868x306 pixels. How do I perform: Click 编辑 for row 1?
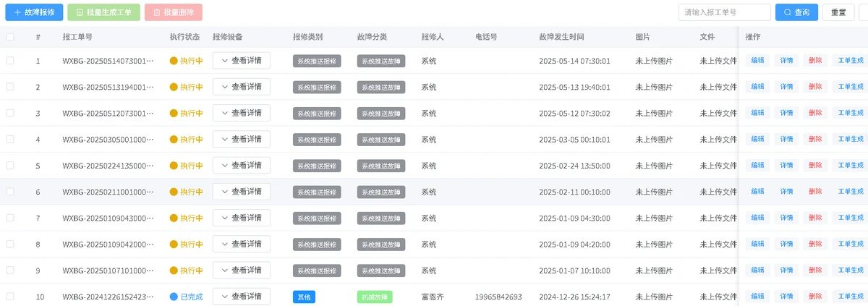(x=757, y=61)
